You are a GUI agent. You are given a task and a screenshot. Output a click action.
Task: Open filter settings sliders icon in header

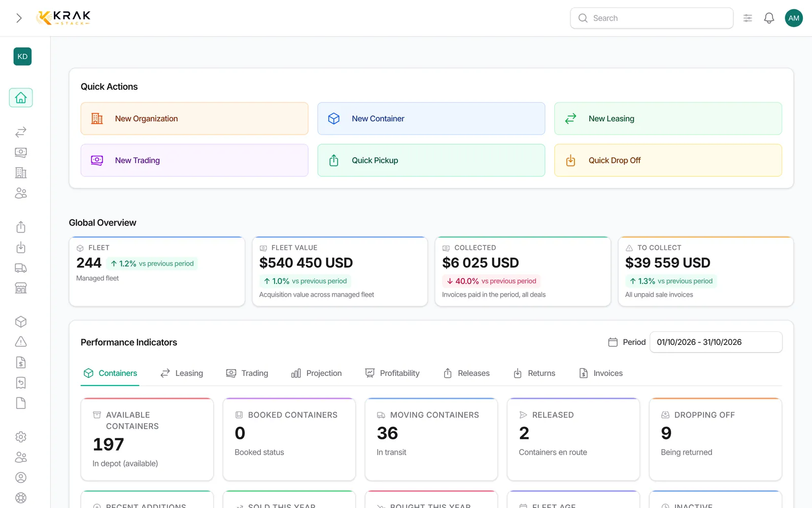(x=748, y=18)
